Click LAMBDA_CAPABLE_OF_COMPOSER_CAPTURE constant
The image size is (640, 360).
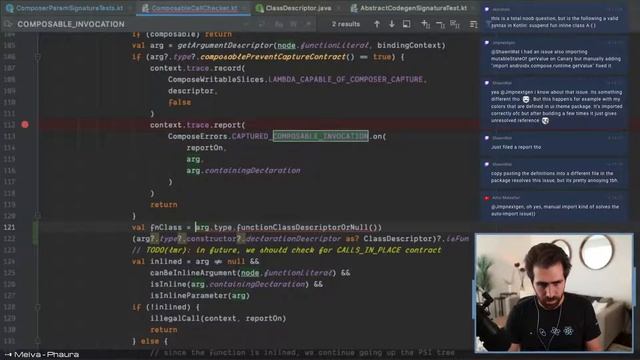345,79
